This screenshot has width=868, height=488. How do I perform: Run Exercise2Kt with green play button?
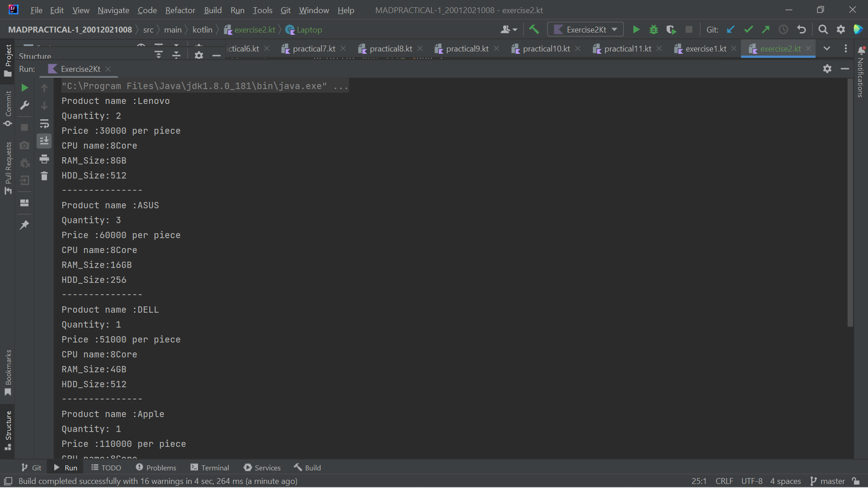636,30
